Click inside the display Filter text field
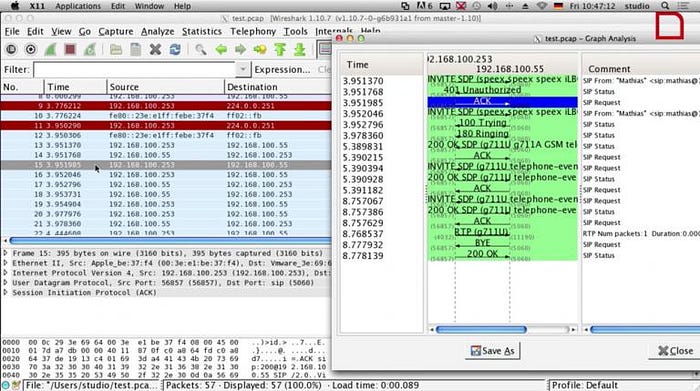 135,69
